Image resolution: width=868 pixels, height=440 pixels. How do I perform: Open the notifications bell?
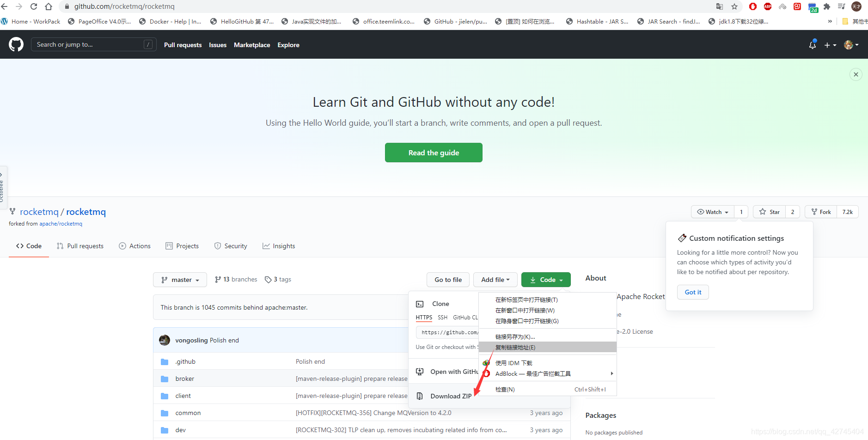point(812,45)
